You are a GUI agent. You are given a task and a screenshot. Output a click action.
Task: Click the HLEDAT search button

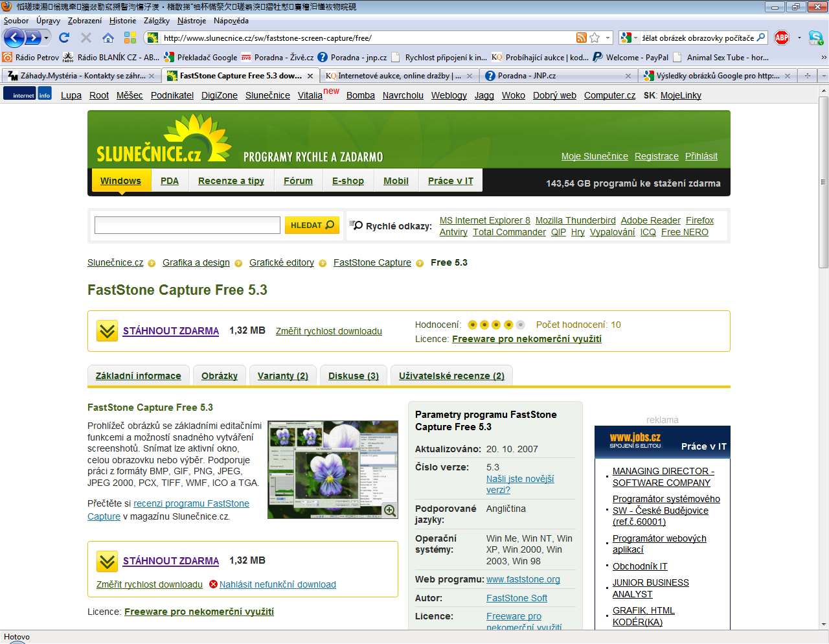pyautogui.click(x=312, y=225)
